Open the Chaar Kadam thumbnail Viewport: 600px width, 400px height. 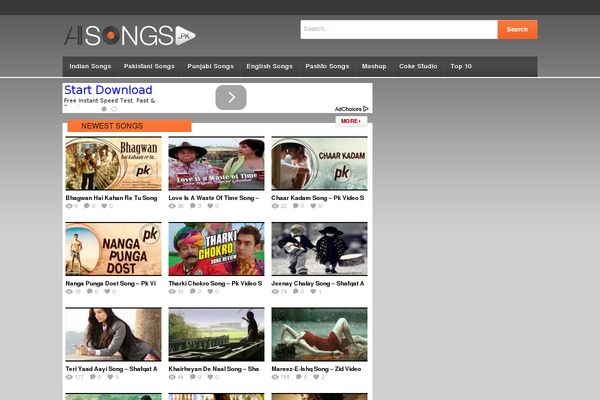click(x=319, y=163)
